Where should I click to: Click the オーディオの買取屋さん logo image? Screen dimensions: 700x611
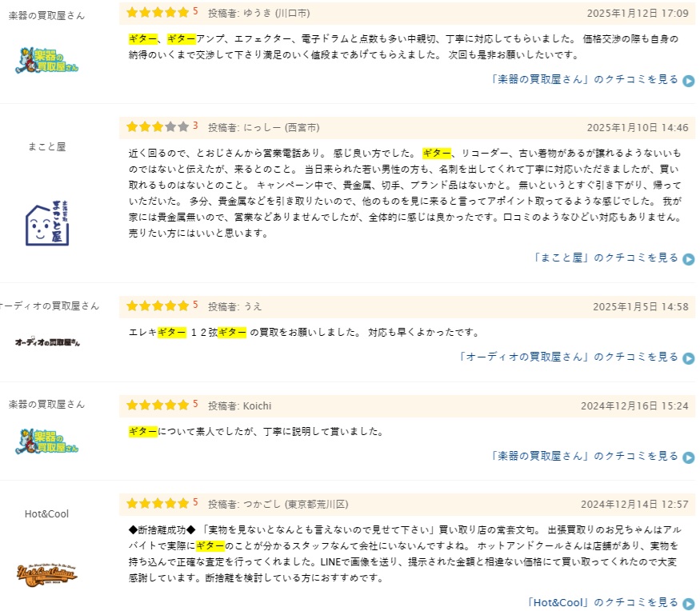pos(47,342)
